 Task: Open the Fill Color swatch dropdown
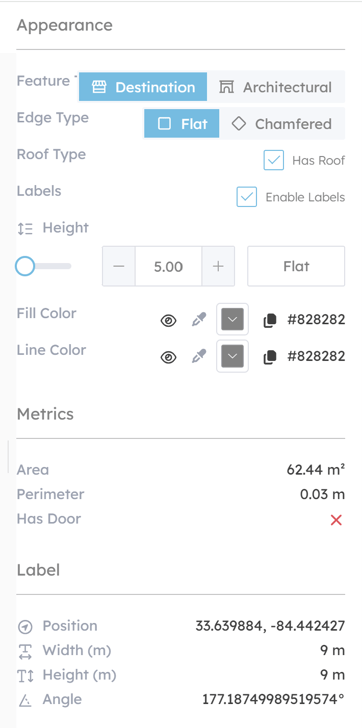click(233, 319)
